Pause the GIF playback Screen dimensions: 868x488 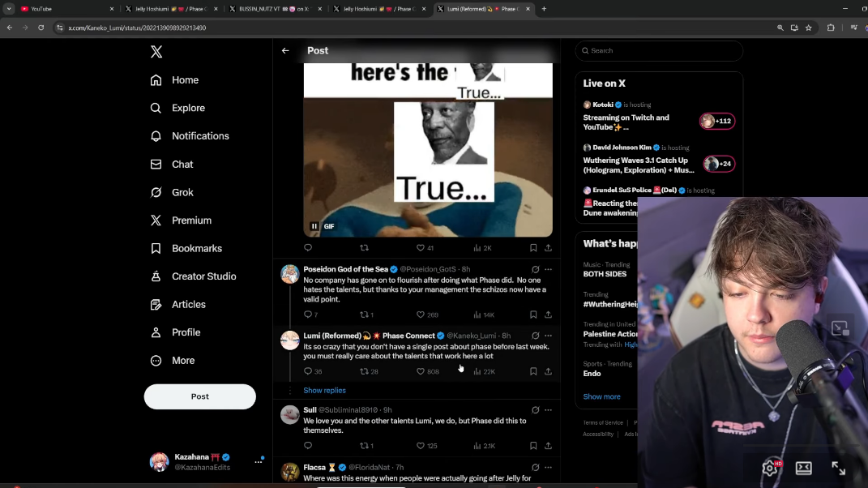[x=314, y=226]
